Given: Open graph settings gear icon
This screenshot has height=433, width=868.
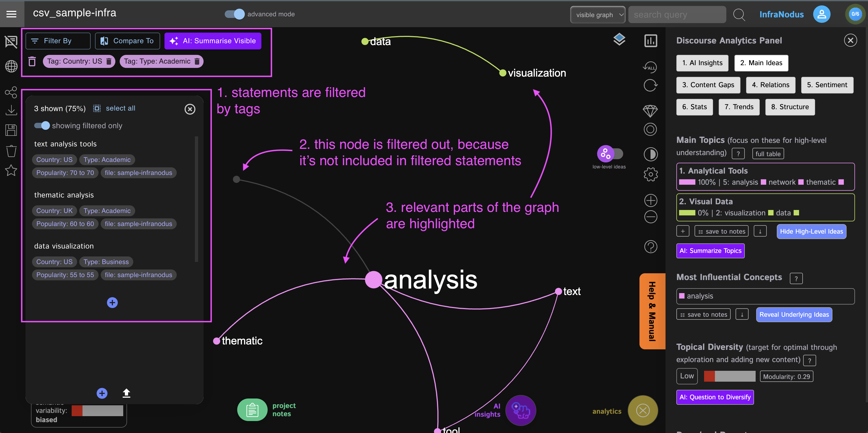Looking at the screenshot, I should click(651, 174).
